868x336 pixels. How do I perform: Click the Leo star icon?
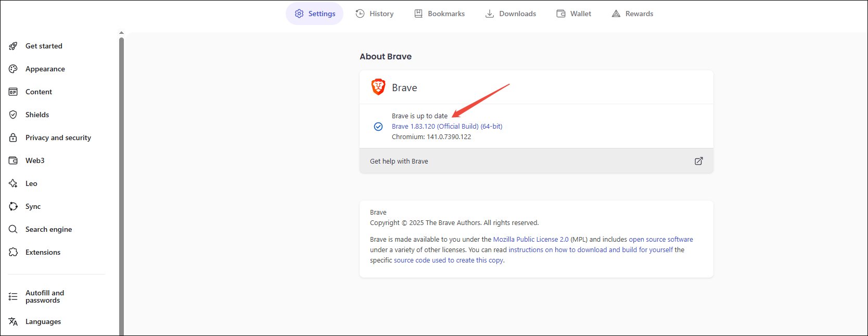13,183
